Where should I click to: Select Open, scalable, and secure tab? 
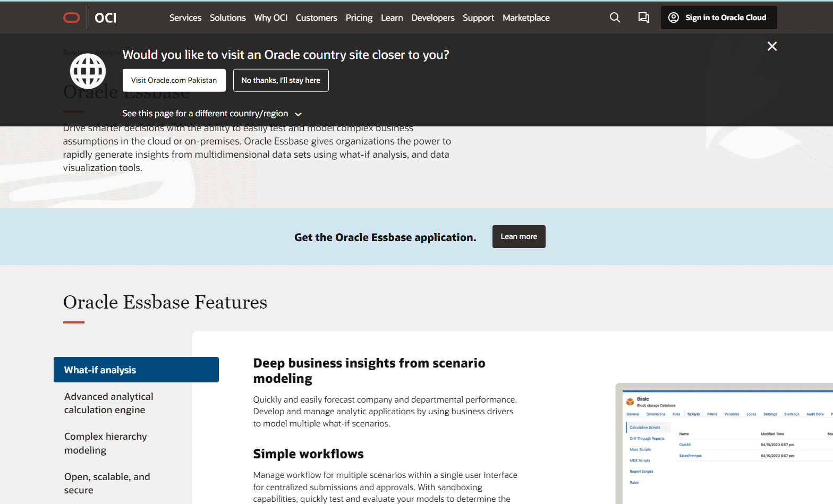(107, 483)
